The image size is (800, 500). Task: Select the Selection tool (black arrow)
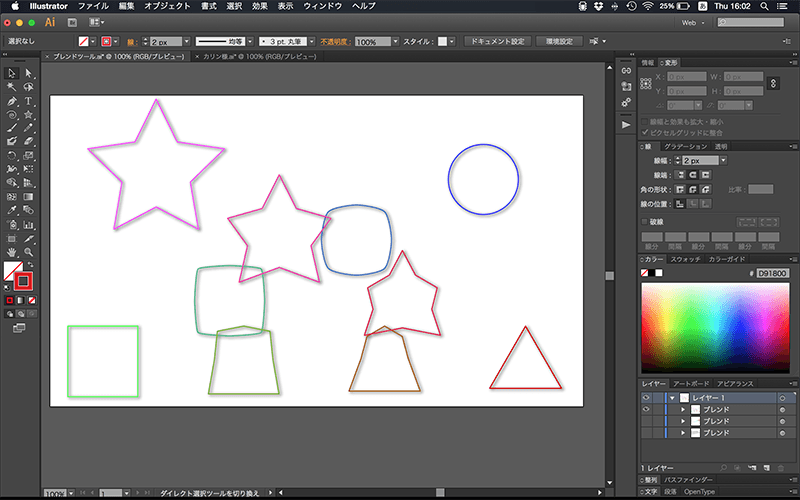11,73
